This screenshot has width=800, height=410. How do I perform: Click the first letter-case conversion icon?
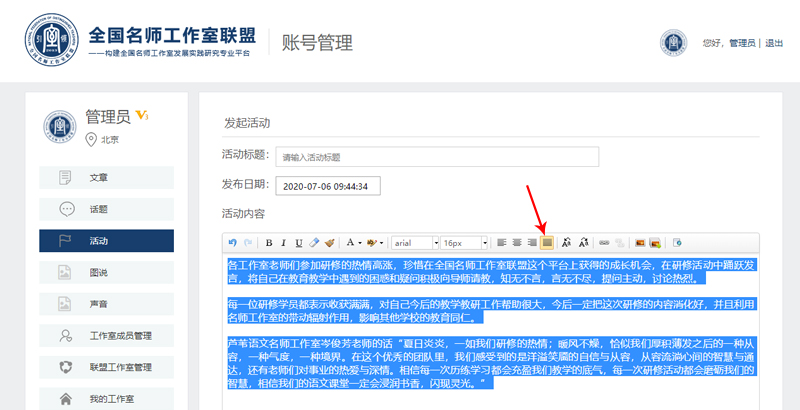pyautogui.click(x=566, y=243)
